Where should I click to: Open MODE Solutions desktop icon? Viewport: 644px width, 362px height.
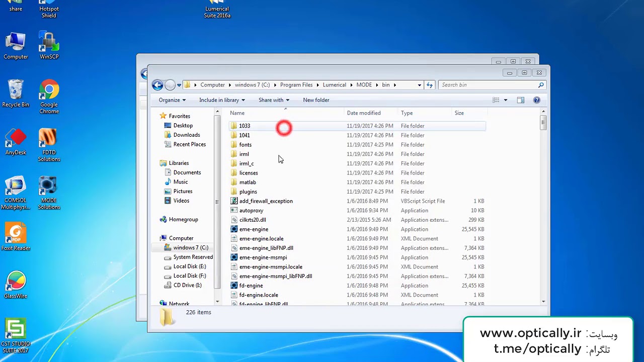point(49,193)
